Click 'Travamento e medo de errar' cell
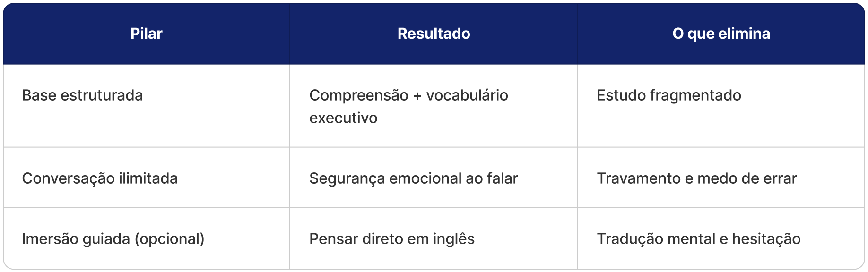Viewport: 868px width, 272px height. point(696,178)
